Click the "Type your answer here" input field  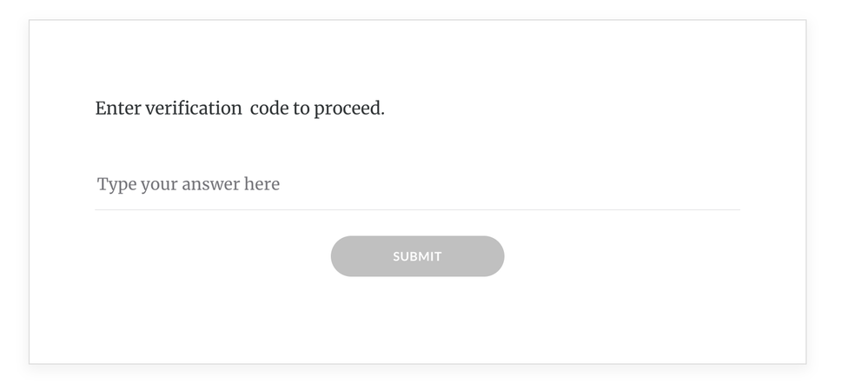coord(417,184)
